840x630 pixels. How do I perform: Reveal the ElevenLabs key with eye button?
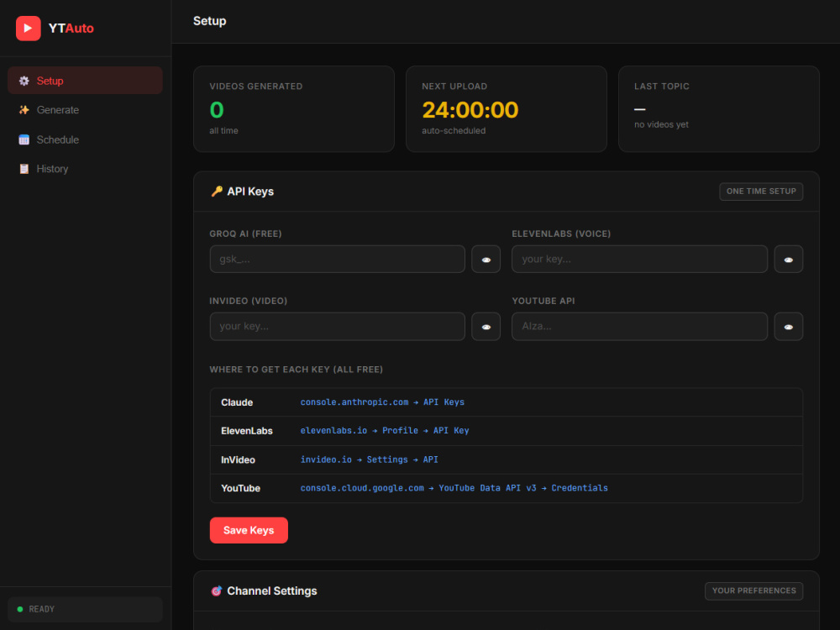[788, 260]
